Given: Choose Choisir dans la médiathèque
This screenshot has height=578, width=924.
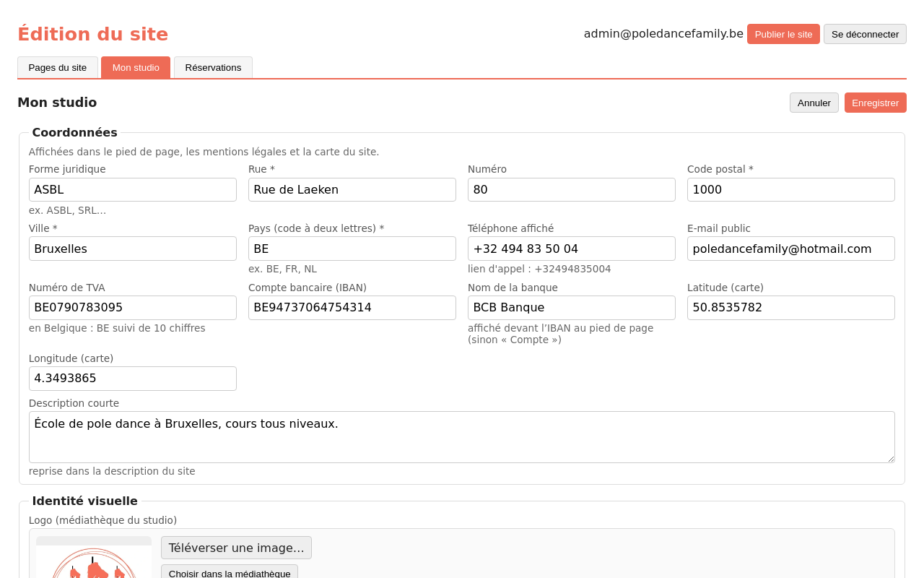Looking at the screenshot, I should 230,573.
